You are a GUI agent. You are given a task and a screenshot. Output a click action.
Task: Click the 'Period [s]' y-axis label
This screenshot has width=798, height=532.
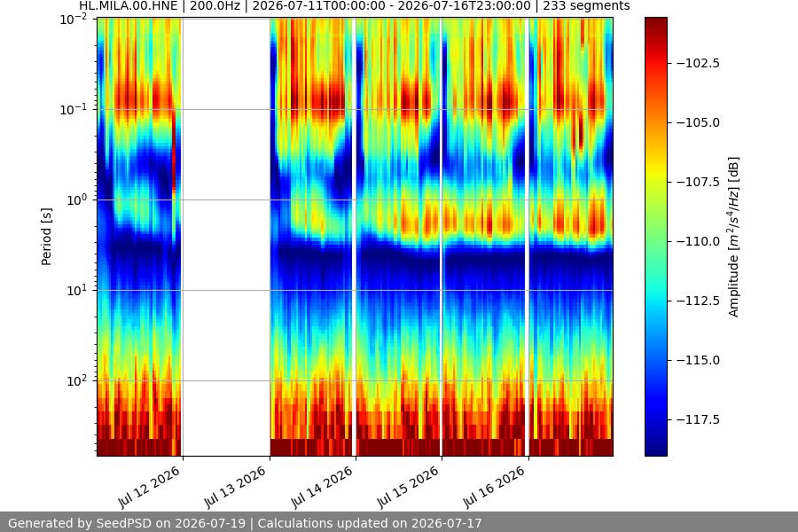coord(46,237)
